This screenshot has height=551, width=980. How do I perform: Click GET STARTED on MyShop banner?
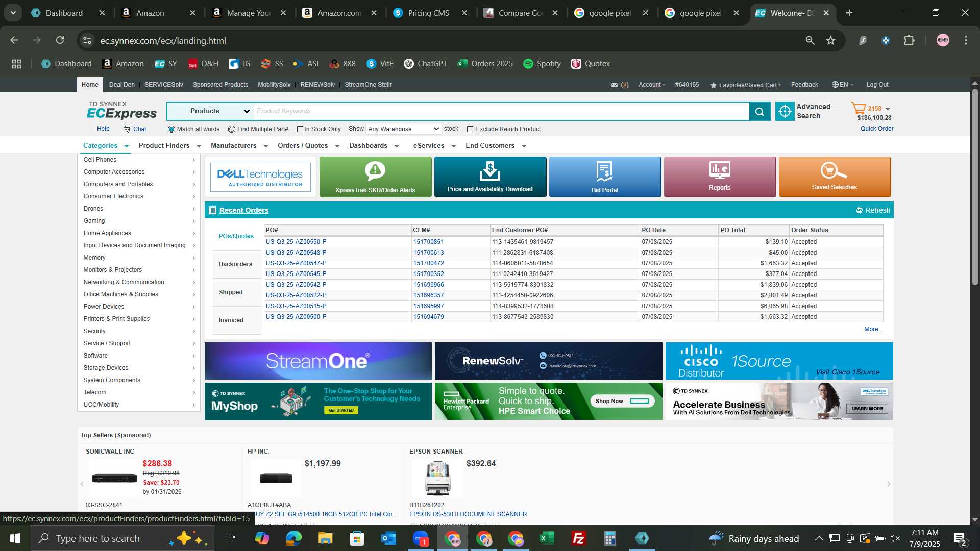(x=341, y=410)
